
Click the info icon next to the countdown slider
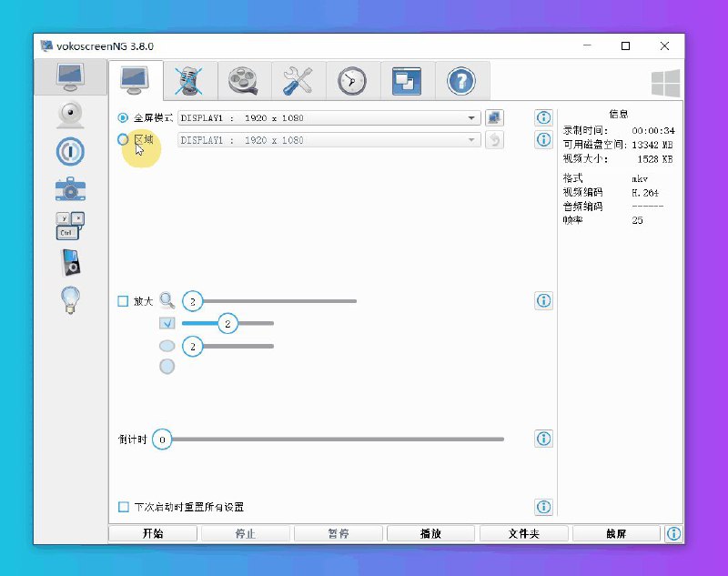click(543, 439)
